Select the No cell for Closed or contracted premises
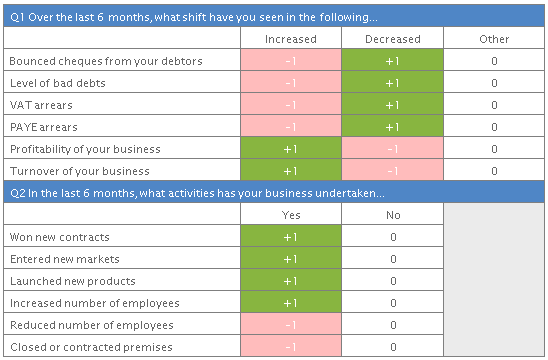The height and width of the screenshot is (360, 548). coord(392,347)
